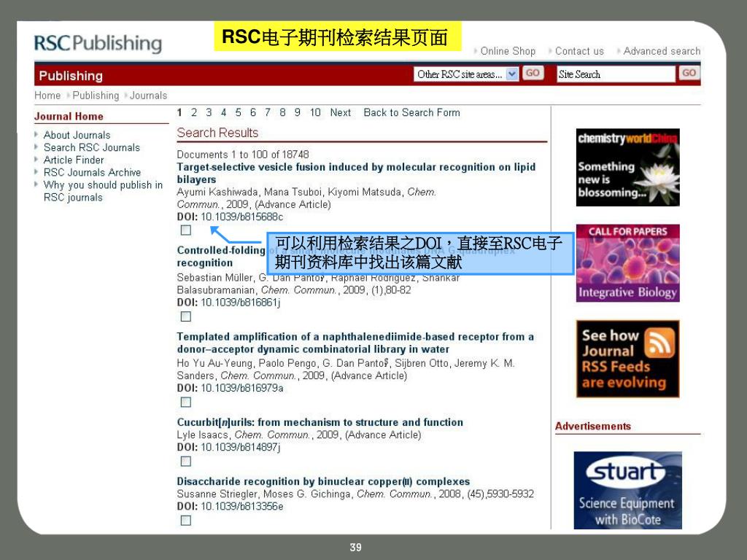Go to results page 4
747x560 pixels.
click(x=223, y=112)
